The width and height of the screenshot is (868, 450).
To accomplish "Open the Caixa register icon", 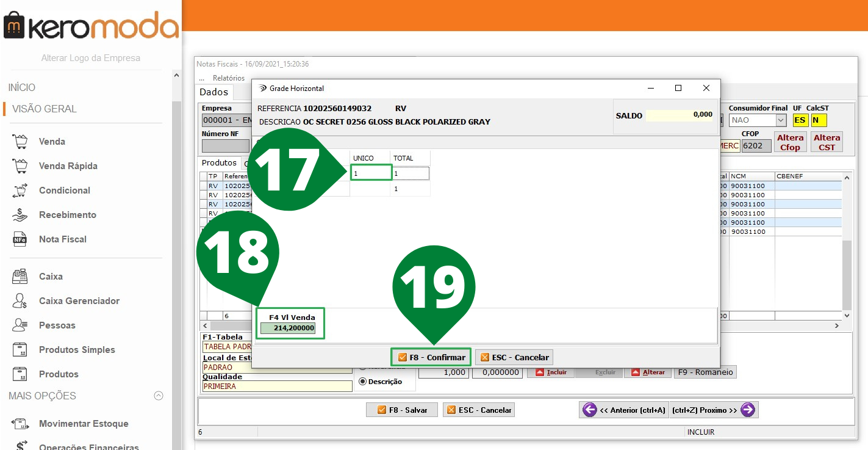I will tap(21, 277).
